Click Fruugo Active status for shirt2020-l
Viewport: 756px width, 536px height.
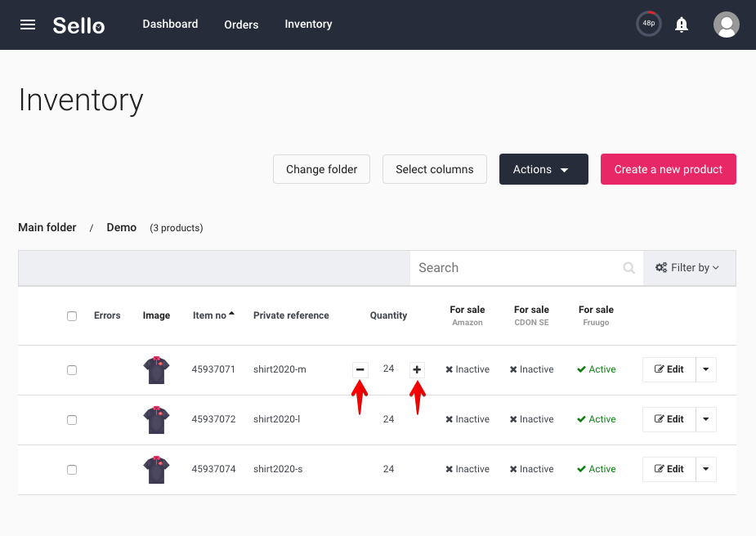[597, 419]
